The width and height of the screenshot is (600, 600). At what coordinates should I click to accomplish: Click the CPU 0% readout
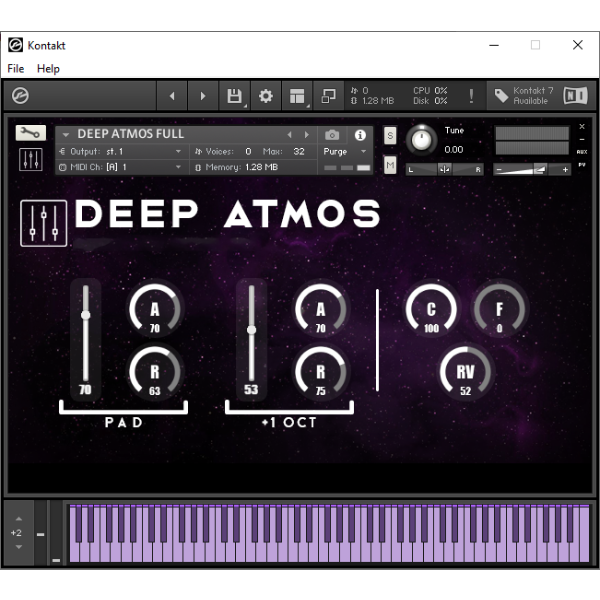coord(430,91)
